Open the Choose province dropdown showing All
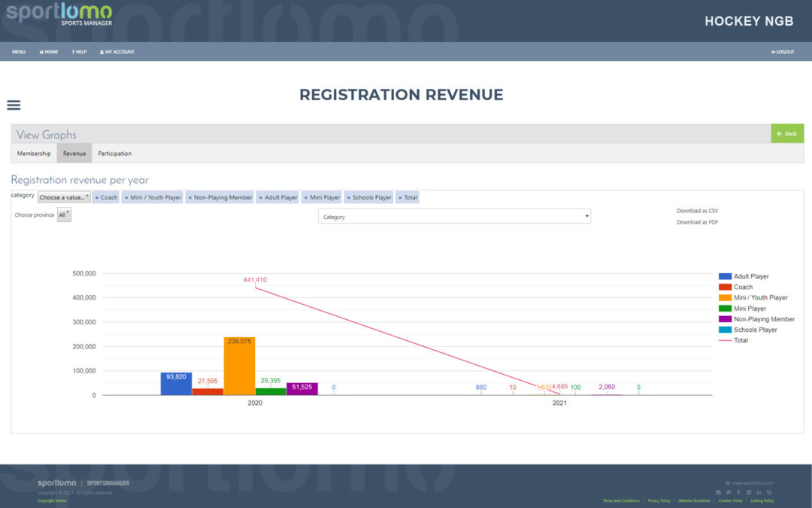Image resolution: width=812 pixels, height=508 pixels. coord(64,214)
